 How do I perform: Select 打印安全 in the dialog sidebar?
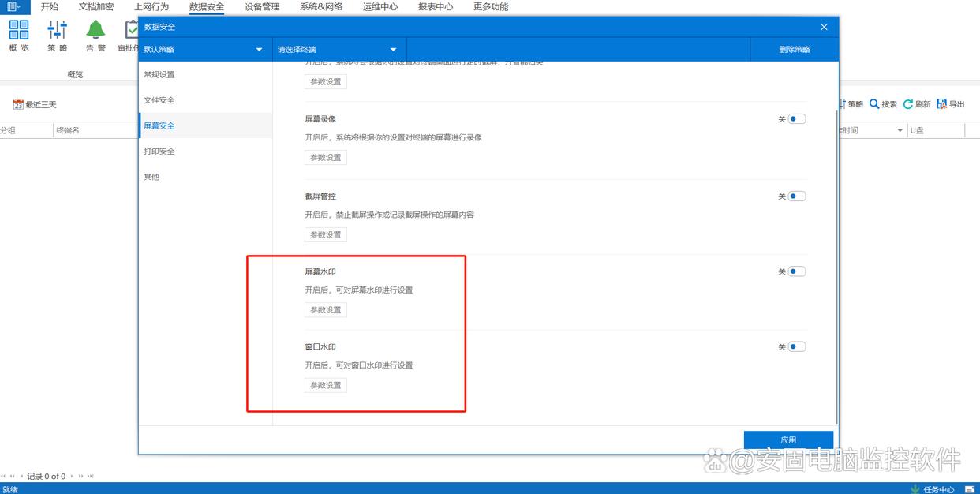pyautogui.click(x=205, y=151)
